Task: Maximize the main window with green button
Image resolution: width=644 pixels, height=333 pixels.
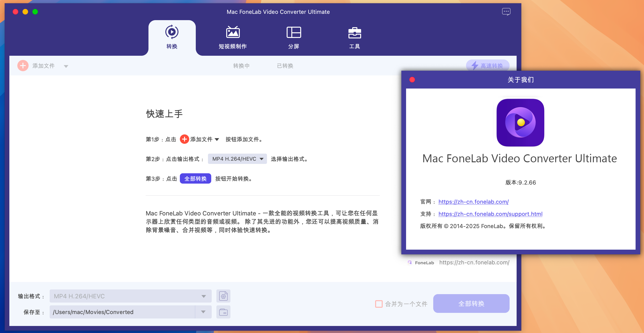Action: point(35,12)
